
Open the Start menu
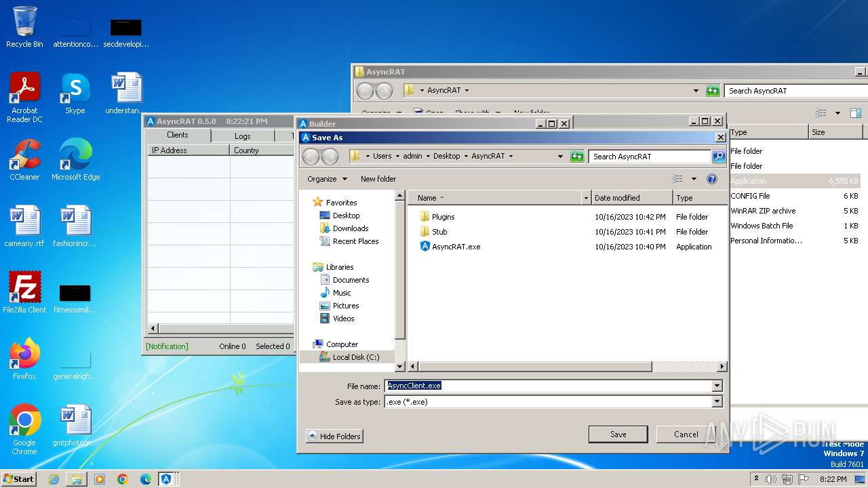click(x=18, y=479)
